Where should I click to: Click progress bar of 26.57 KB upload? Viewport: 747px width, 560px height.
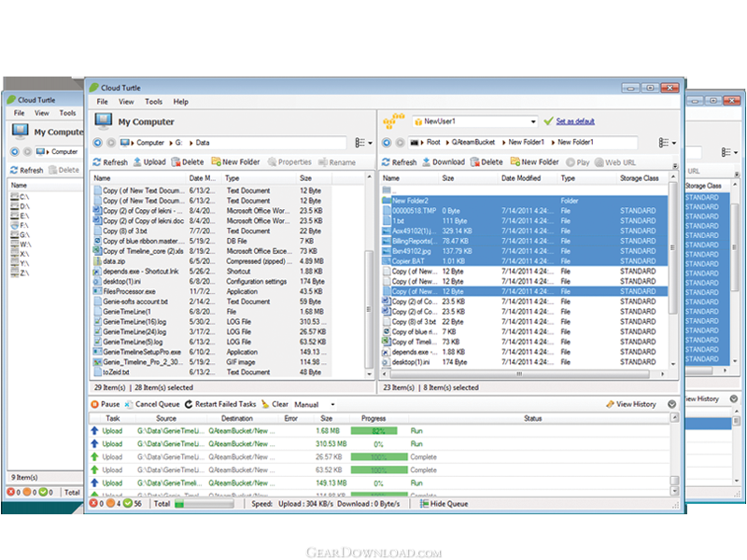379,457
